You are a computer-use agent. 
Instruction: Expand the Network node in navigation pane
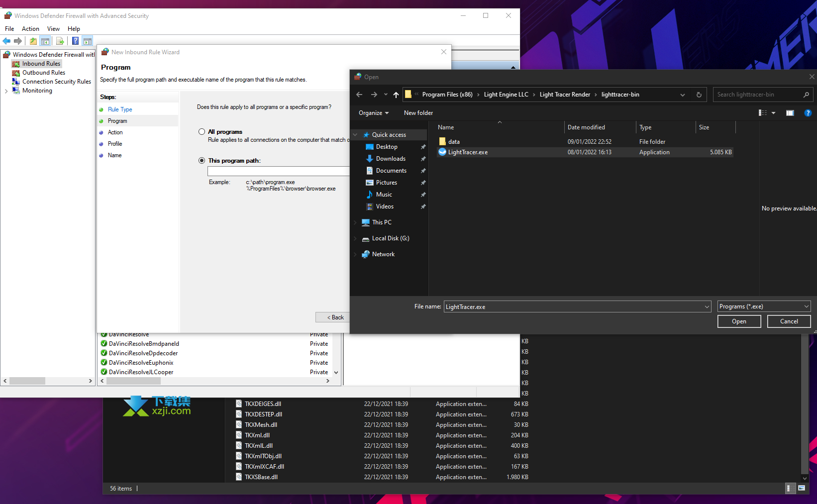point(355,254)
